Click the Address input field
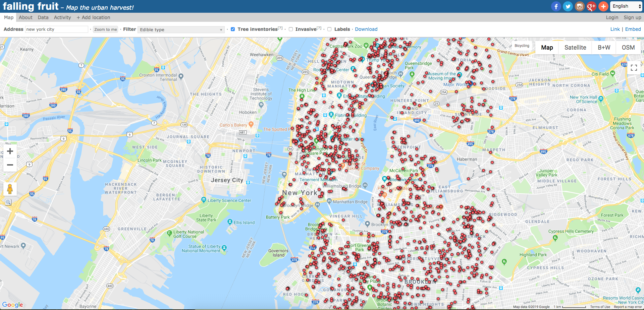Screen dimensions: 644x310 57,29
